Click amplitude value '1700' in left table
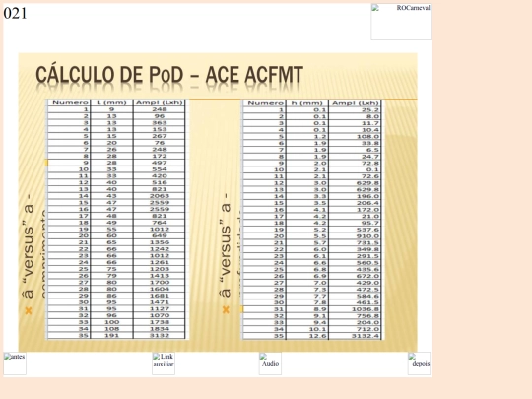 click(160, 283)
